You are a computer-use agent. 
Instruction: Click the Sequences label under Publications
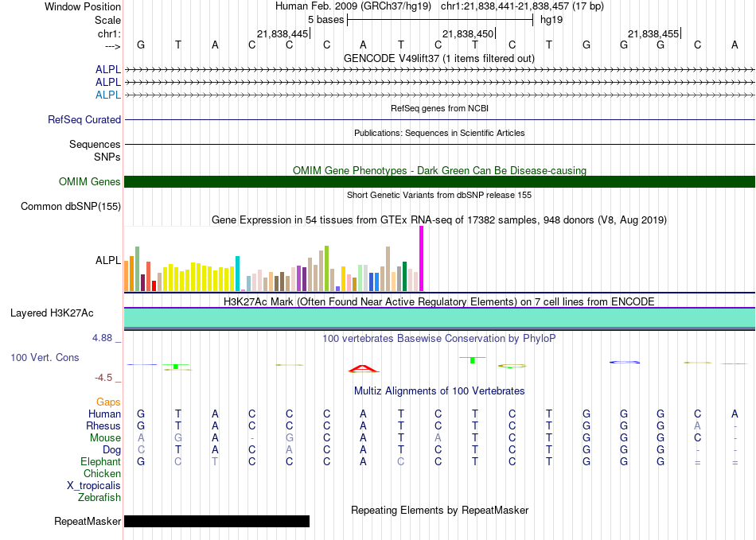coord(95,144)
